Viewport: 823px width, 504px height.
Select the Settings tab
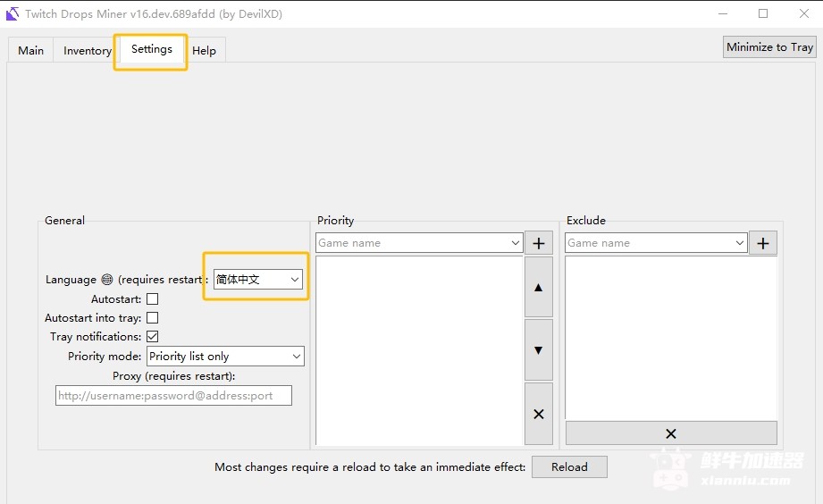point(151,49)
